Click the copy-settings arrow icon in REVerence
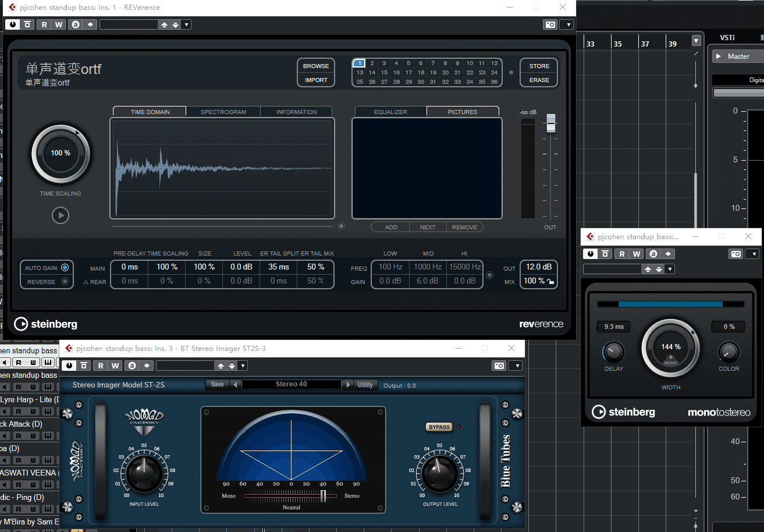764x532 pixels. pyautogui.click(x=90, y=24)
